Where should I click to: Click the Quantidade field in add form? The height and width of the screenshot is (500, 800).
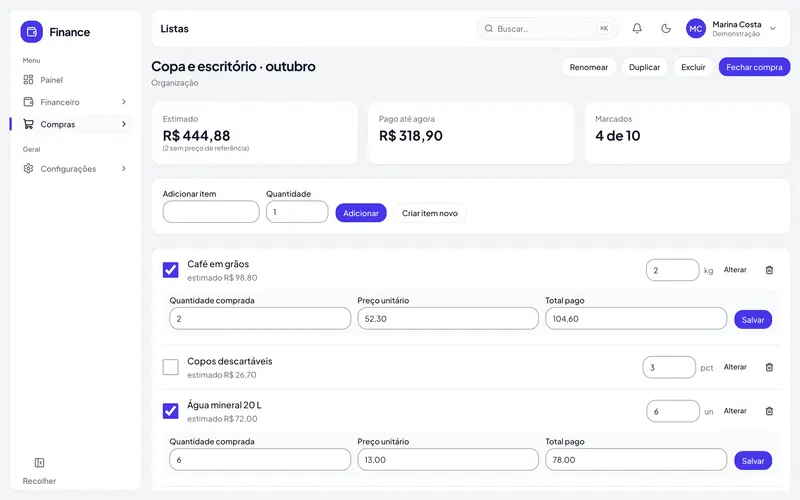(297, 211)
